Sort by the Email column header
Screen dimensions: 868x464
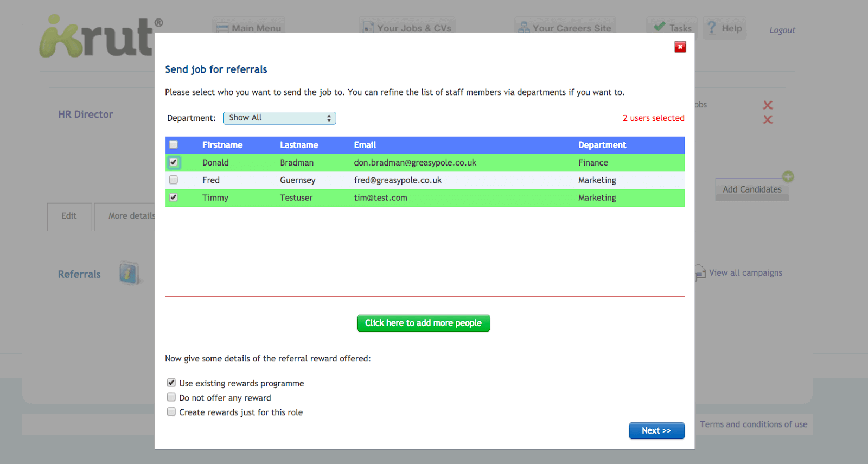click(x=365, y=145)
